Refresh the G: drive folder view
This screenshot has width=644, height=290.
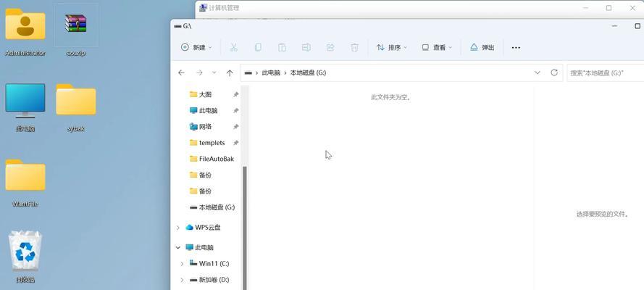pyautogui.click(x=554, y=72)
